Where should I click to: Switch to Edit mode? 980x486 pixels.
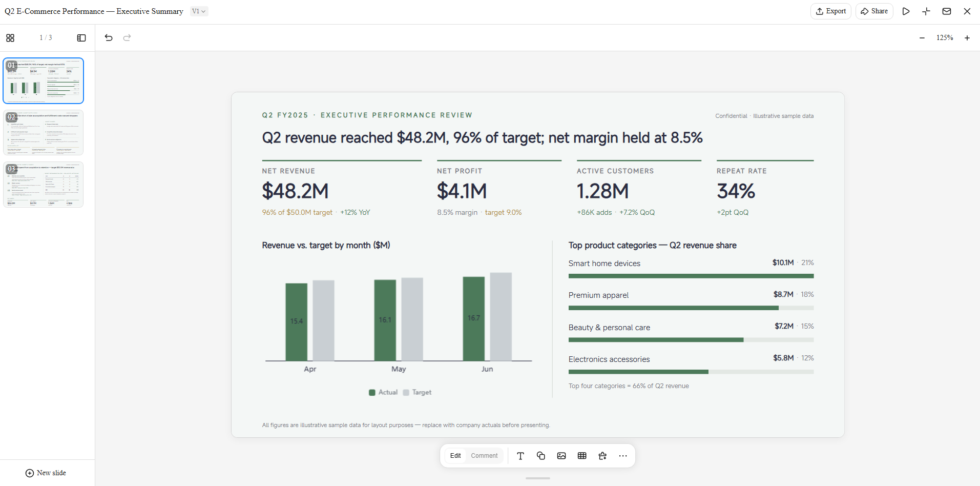(x=455, y=456)
